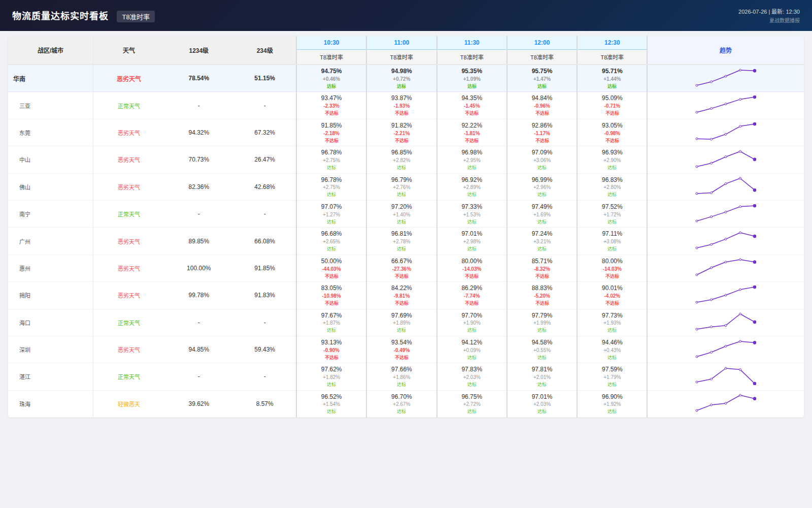Select the 湛江 city row
This screenshot has height=508, width=812.
point(406,377)
